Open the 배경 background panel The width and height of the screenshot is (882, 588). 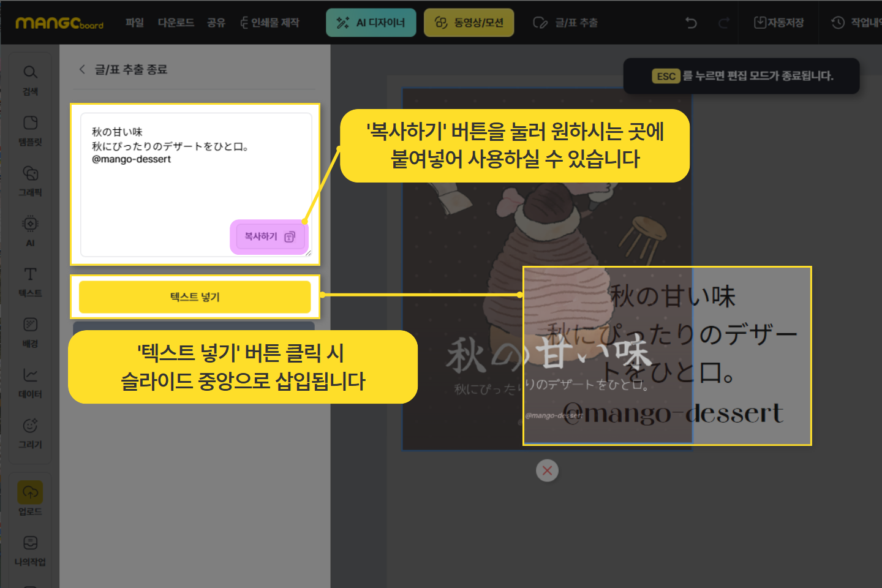point(30,332)
